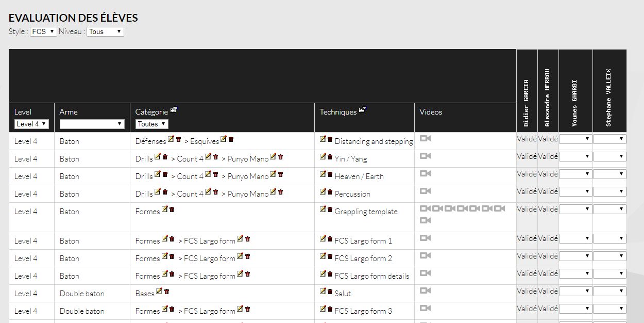Edit the Bases category via pencil icon
Image resolution: width=644 pixels, height=323 pixels.
point(159,292)
